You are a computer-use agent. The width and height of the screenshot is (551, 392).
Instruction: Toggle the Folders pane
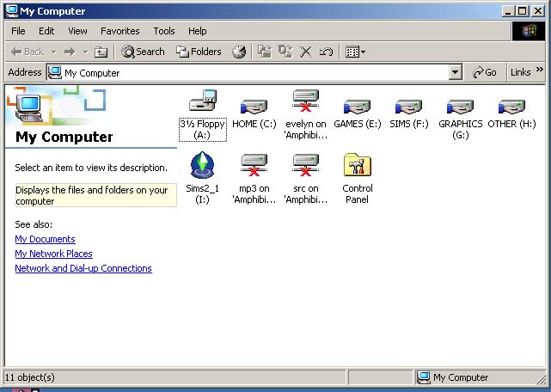pos(199,52)
